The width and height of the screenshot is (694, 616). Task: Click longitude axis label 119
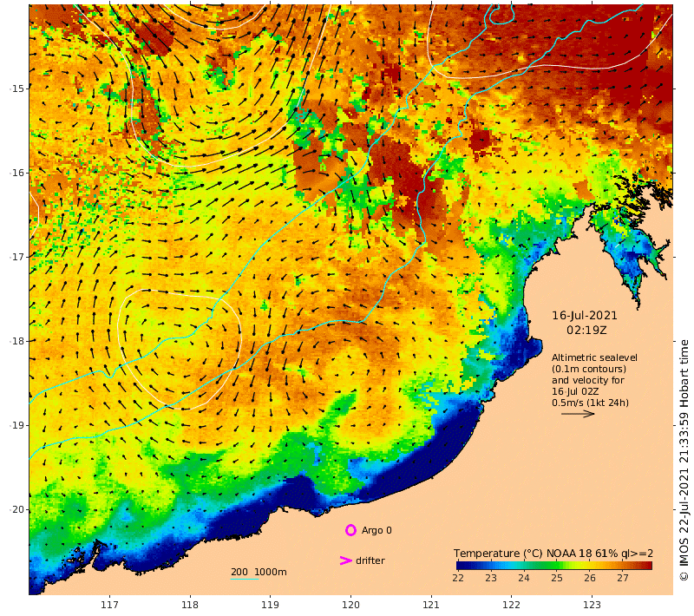(270, 605)
